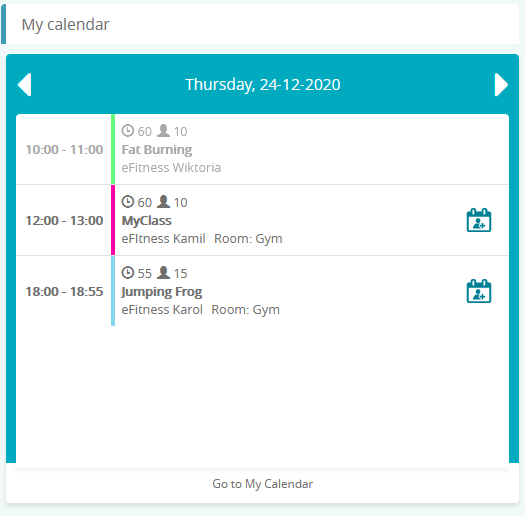Click the sign-up calendar icon for Jumping Frog
Viewport: 525px width, 516px height.
[x=479, y=291]
